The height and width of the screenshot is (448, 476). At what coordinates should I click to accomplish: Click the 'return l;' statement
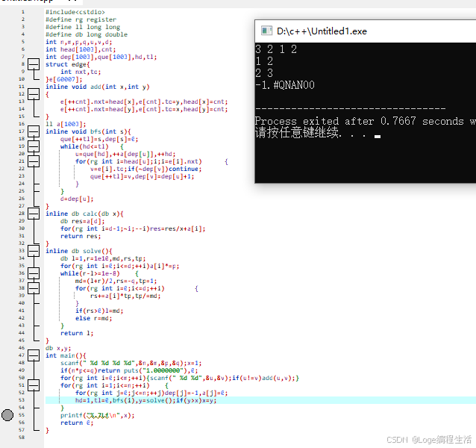[x=77, y=333]
